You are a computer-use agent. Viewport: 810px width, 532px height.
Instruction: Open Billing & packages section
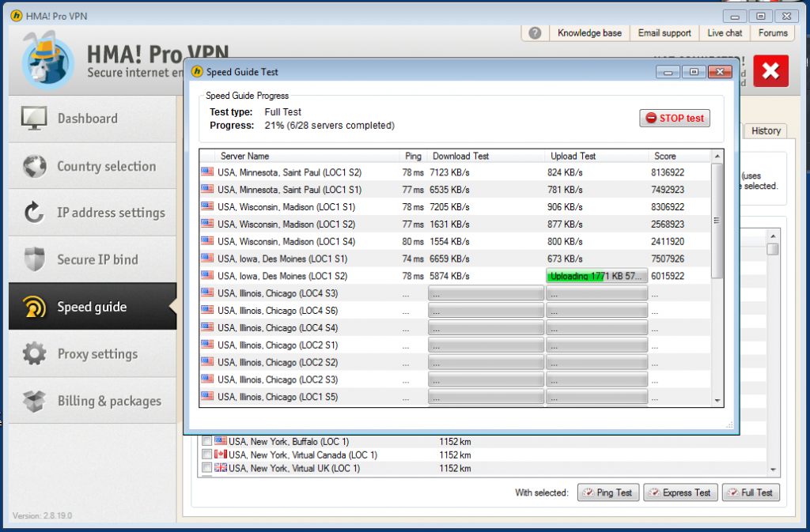pyautogui.click(x=93, y=401)
